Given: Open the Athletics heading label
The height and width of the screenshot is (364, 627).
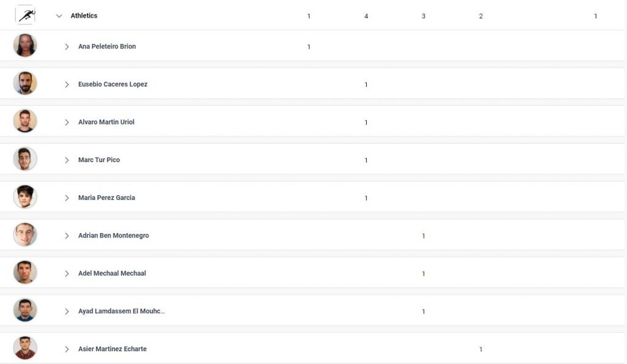Looking at the screenshot, I should 84,15.
